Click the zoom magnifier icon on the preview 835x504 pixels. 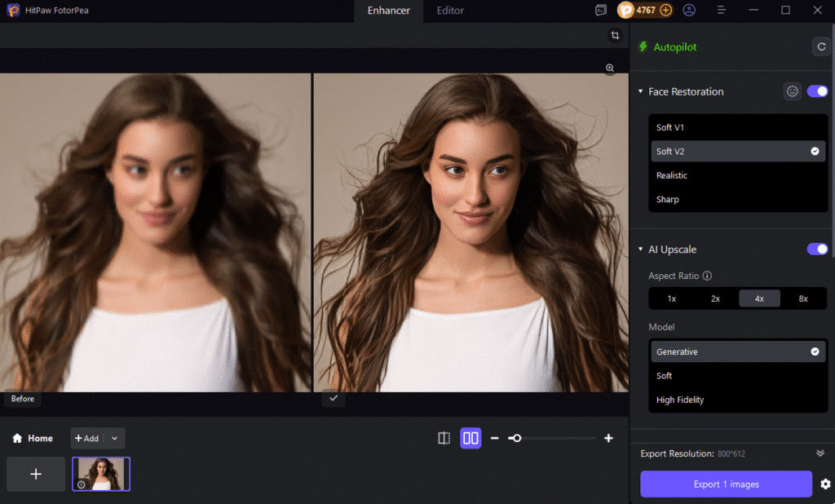click(x=610, y=69)
